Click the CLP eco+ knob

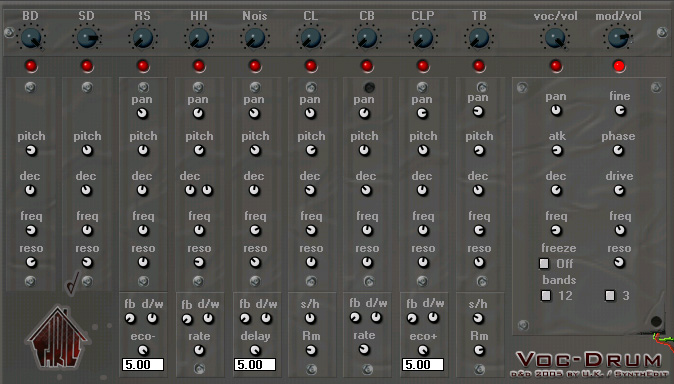pyautogui.click(x=423, y=350)
